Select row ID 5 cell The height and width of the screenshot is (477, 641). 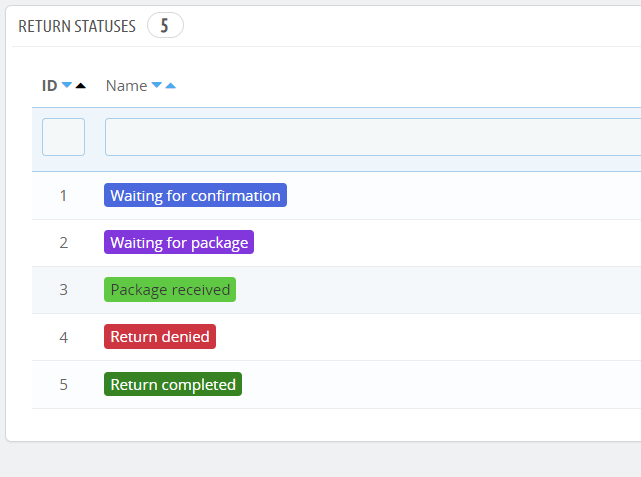(x=63, y=384)
